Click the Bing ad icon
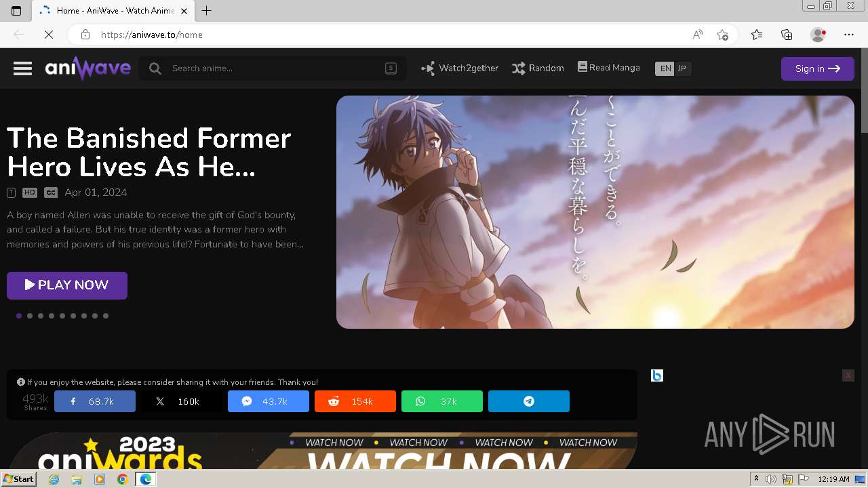 [x=656, y=375]
